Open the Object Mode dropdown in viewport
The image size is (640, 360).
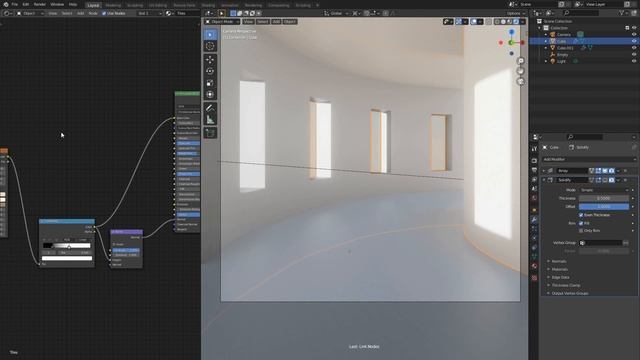(222, 22)
